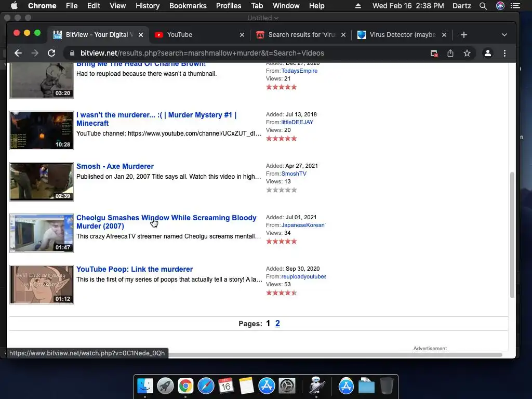The width and height of the screenshot is (532, 399).
Task: Click the eject icon in the menu bar
Action: click(x=358, y=6)
